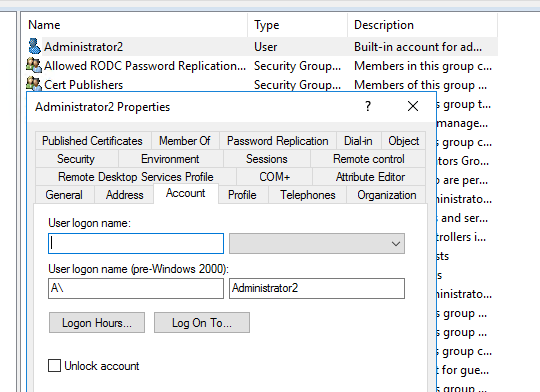Click the pre-Windows 2000 Administrator2 field
Image resolution: width=540 pixels, height=392 pixels.
pos(317,288)
